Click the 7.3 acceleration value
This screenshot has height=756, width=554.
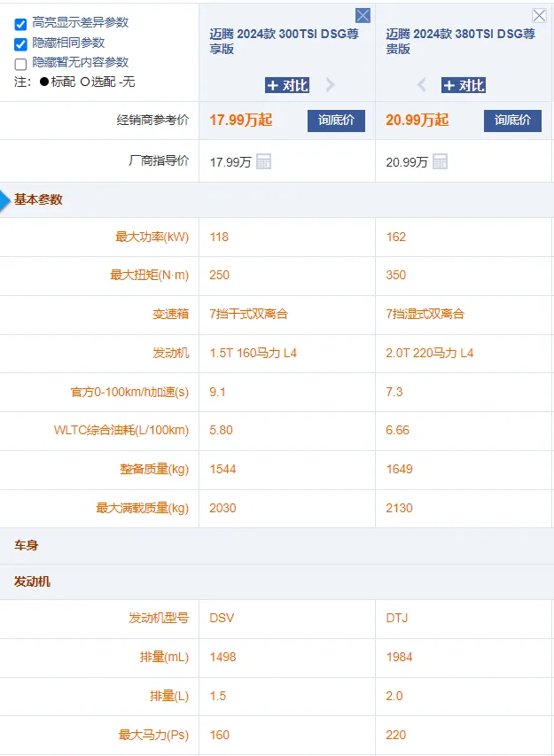click(394, 392)
